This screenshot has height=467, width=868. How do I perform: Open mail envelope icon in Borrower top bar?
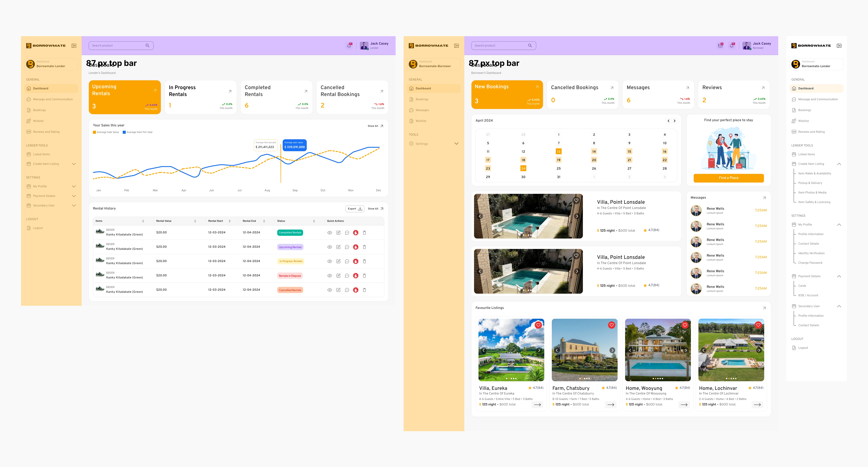pyautogui.click(x=720, y=46)
